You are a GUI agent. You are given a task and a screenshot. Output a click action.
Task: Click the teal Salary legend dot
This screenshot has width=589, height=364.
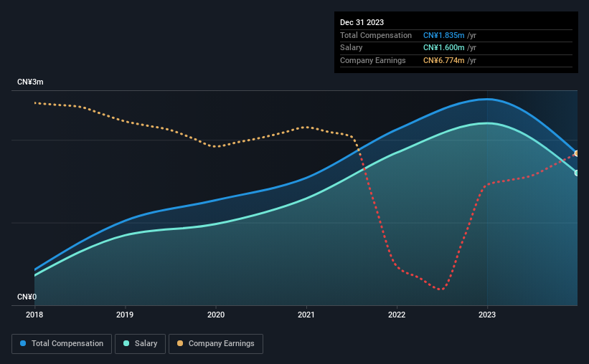(126, 343)
